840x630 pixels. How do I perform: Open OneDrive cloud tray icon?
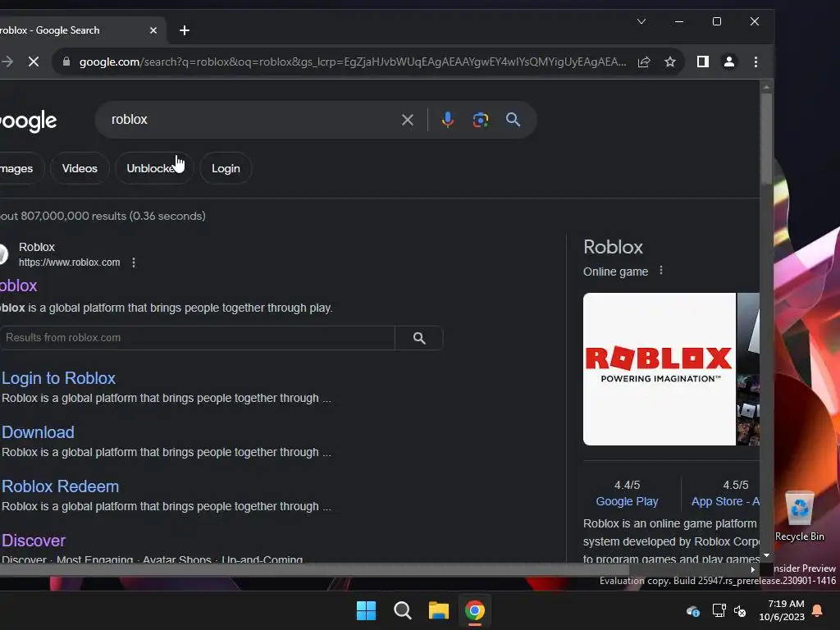coord(692,610)
